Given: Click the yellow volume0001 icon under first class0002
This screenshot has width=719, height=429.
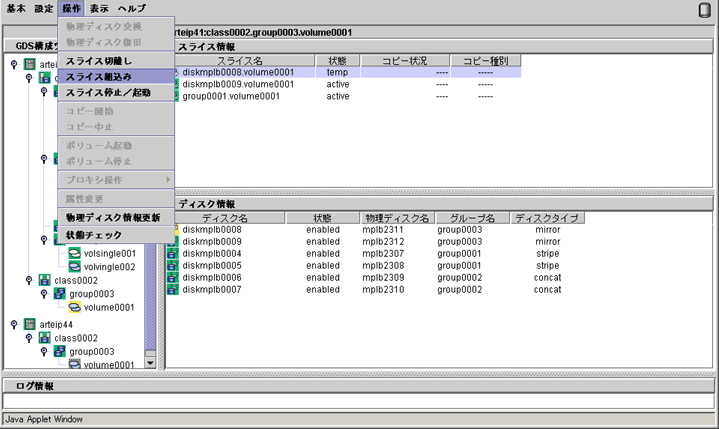Looking at the screenshot, I should 74,309.
